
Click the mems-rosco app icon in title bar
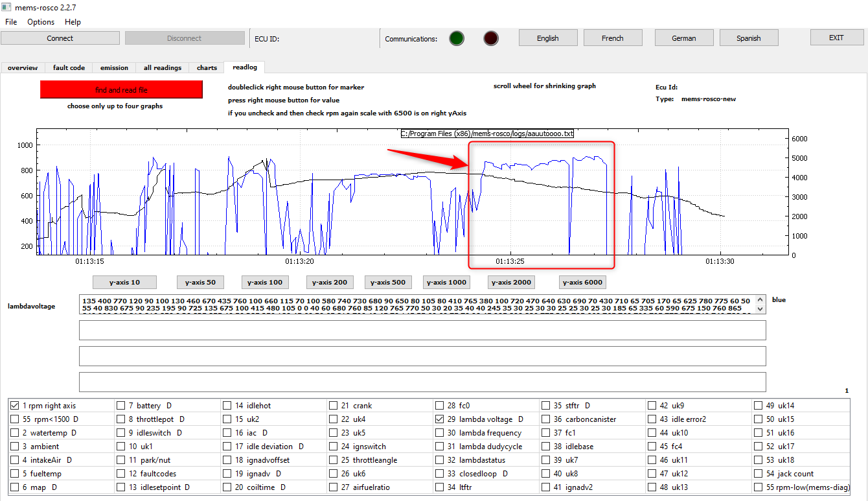click(x=6, y=6)
